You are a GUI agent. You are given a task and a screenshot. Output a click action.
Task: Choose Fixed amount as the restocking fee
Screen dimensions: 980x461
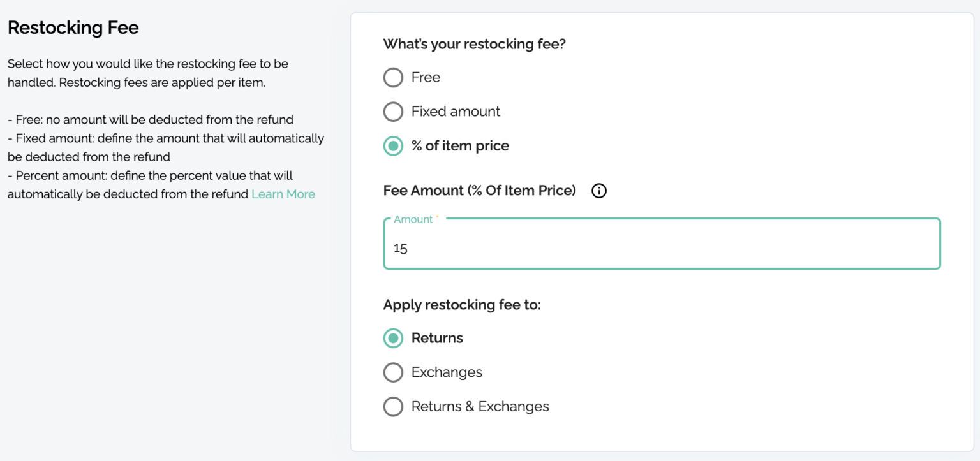pyautogui.click(x=393, y=112)
